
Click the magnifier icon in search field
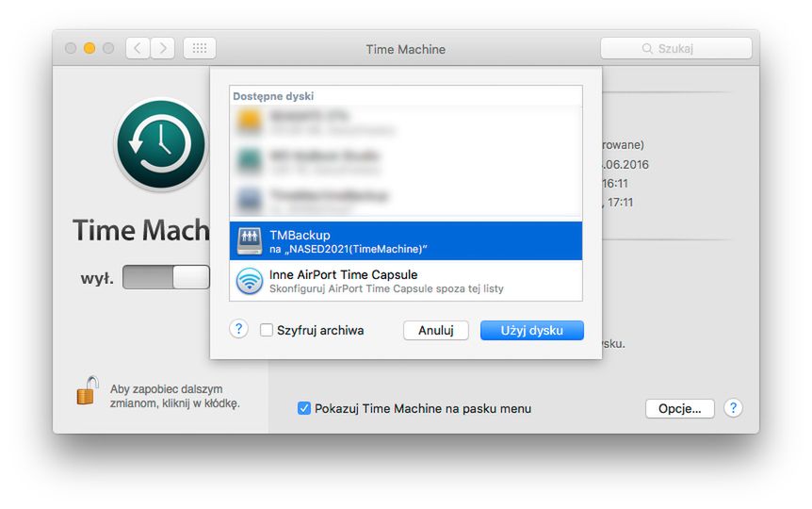tap(647, 49)
